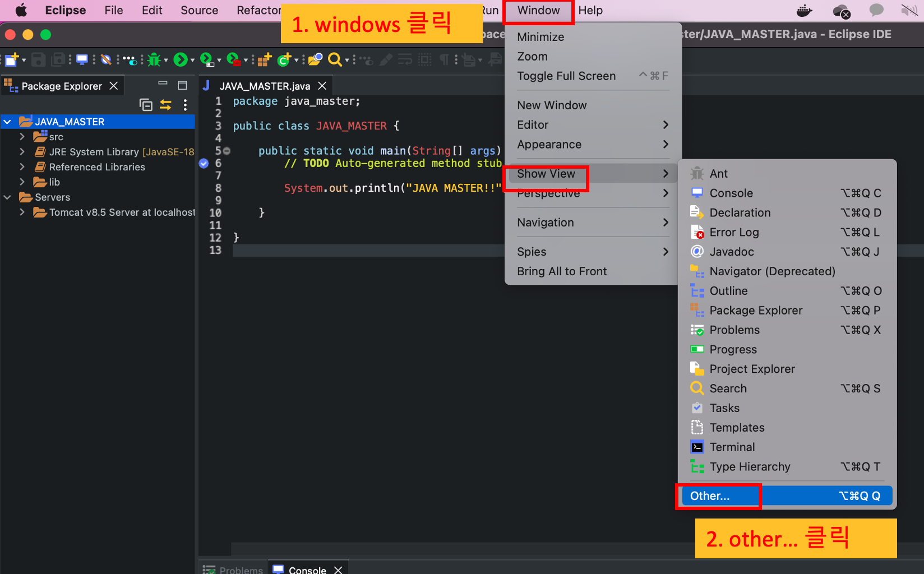The image size is (924, 574).
Task: Open the dropdown next to New icon
Action: pos(24,60)
